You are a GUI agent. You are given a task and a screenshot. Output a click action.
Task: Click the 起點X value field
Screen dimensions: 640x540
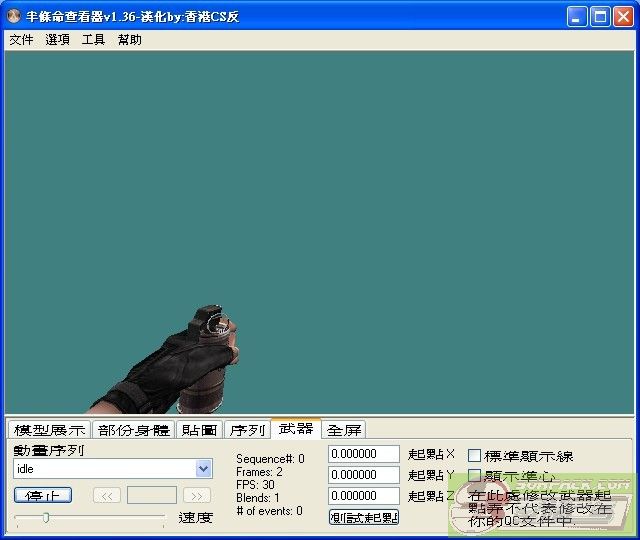click(x=363, y=454)
